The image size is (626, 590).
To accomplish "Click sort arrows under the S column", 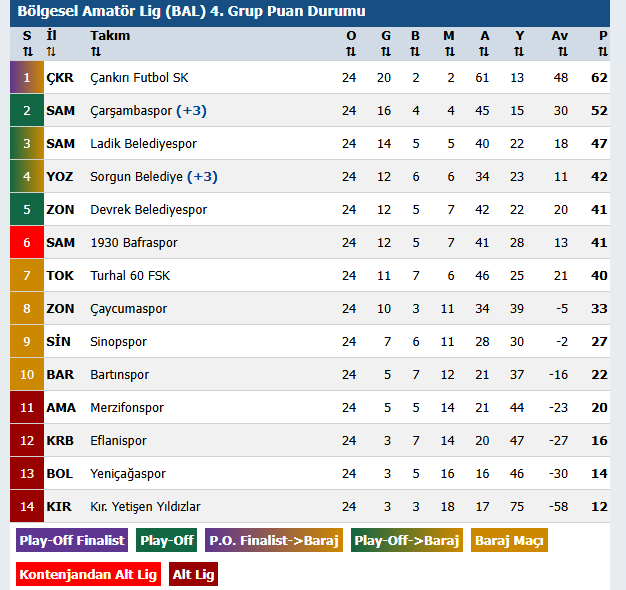I will [27, 52].
